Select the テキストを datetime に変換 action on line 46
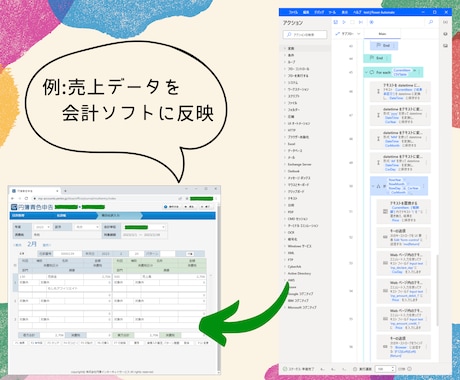Screen dimensions: 460x380 (x=400, y=92)
